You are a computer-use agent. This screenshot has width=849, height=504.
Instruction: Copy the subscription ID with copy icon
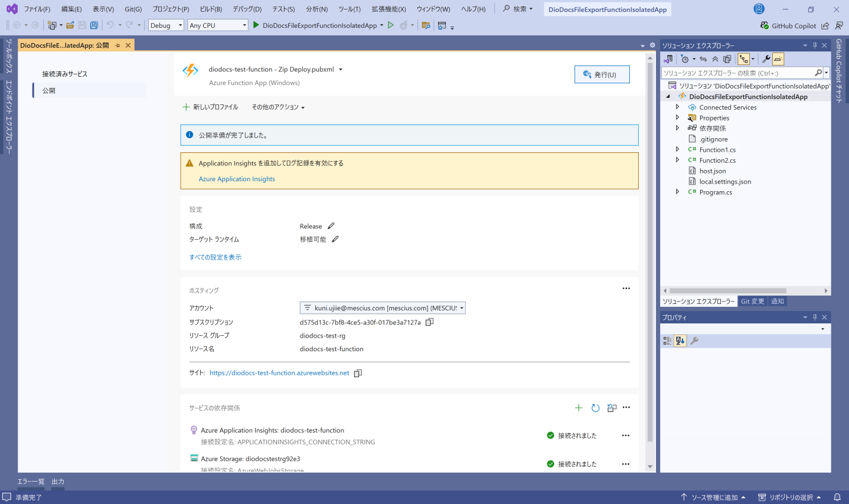click(x=430, y=322)
